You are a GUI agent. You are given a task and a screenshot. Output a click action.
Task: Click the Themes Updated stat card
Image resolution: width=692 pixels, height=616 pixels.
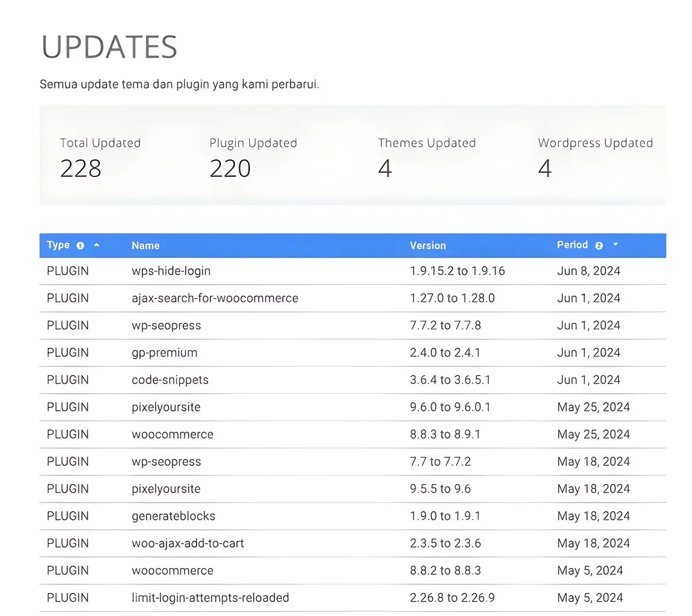[427, 157]
